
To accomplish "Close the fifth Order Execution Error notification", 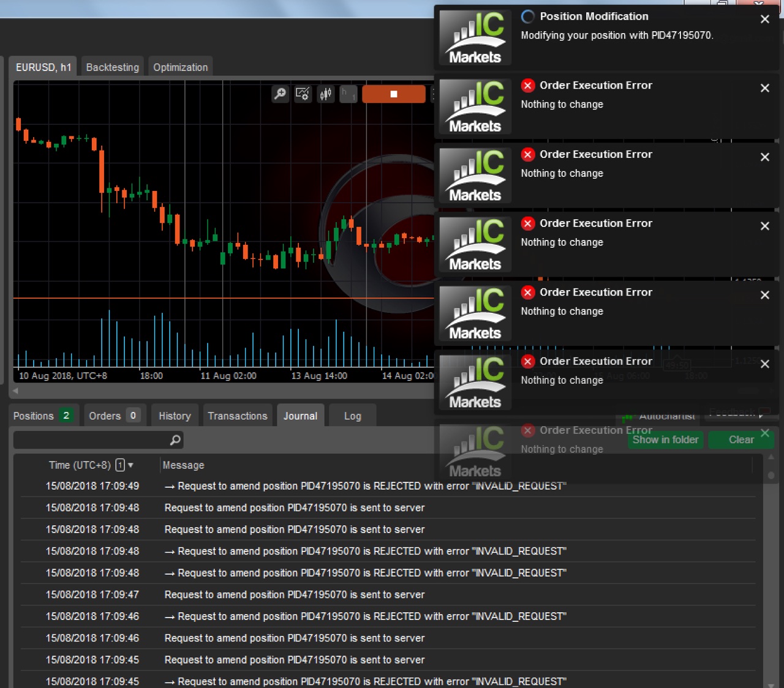I will tap(765, 364).
